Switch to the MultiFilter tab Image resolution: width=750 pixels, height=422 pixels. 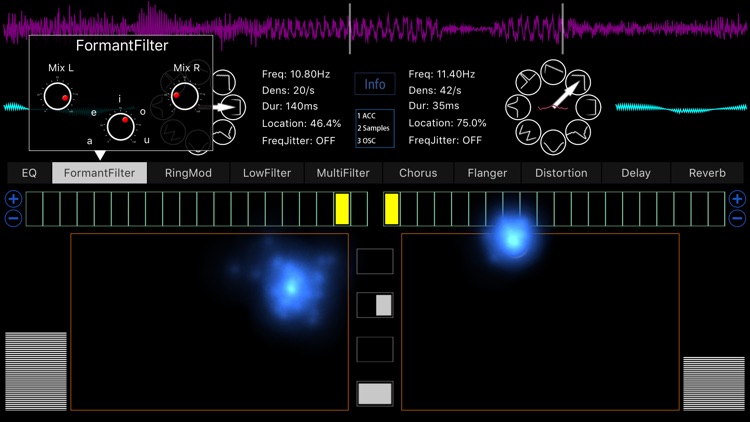343,173
